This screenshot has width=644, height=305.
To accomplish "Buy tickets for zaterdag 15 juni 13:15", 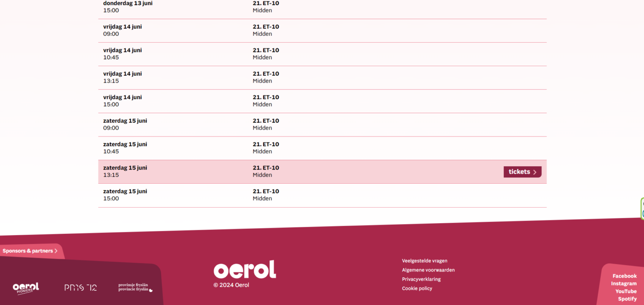I will [522, 172].
